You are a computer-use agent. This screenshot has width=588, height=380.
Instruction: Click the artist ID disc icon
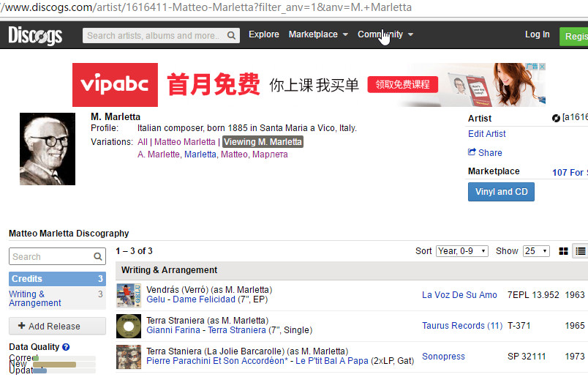pos(556,118)
